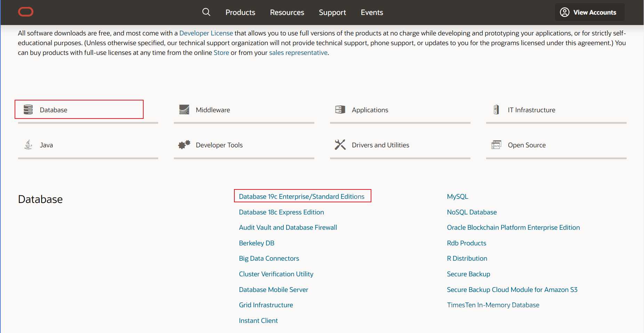
Task: Open the Database Mobile Server link
Action: pyautogui.click(x=273, y=290)
